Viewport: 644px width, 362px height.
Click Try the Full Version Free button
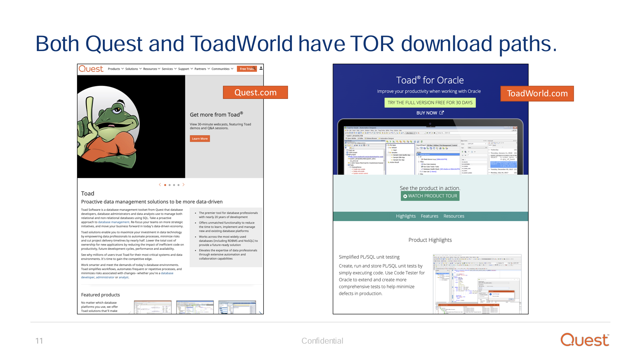[x=430, y=103]
